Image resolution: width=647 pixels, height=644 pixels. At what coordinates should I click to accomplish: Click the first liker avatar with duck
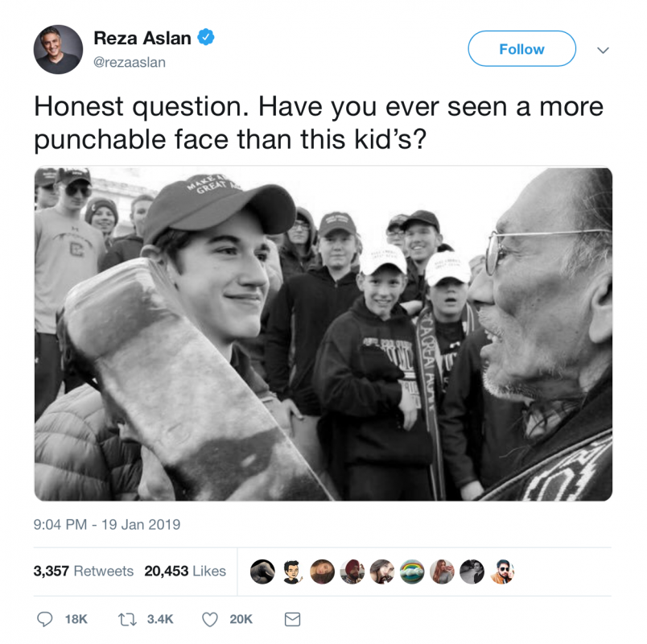(262, 572)
